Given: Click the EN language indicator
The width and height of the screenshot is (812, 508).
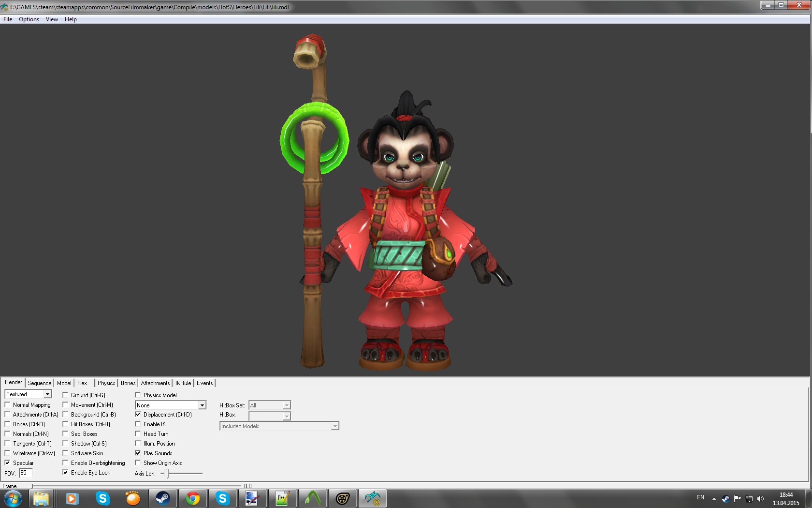Looking at the screenshot, I should [700, 497].
